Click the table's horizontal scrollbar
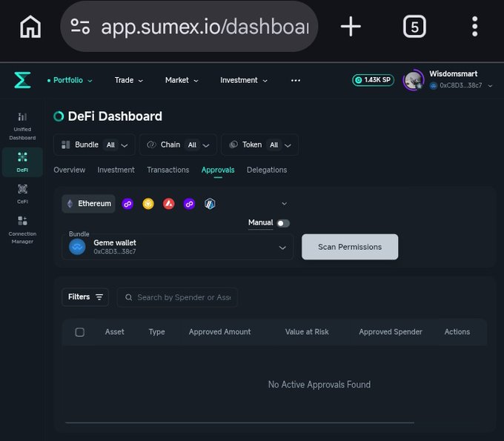 click(239, 423)
